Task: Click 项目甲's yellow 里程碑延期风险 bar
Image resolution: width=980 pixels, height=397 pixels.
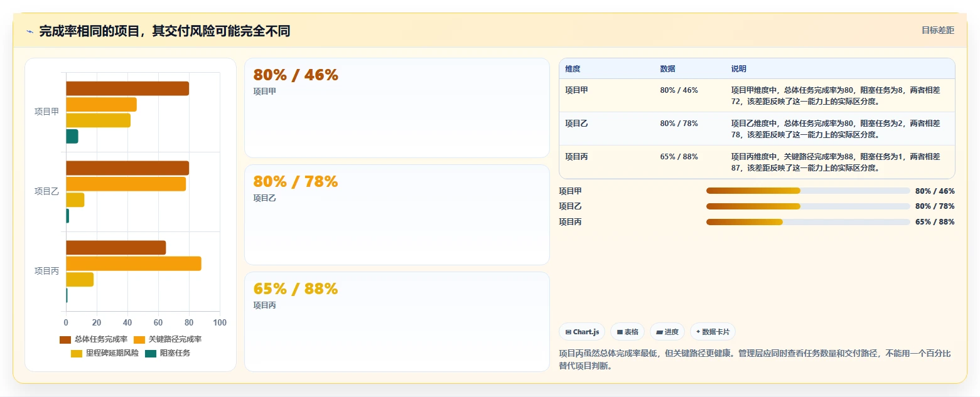Action: (x=98, y=120)
